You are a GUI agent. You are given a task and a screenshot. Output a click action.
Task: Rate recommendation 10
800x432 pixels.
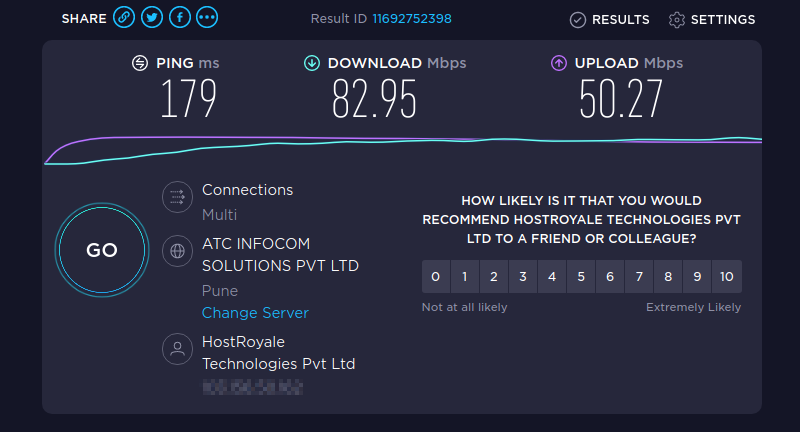pyautogui.click(x=727, y=276)
